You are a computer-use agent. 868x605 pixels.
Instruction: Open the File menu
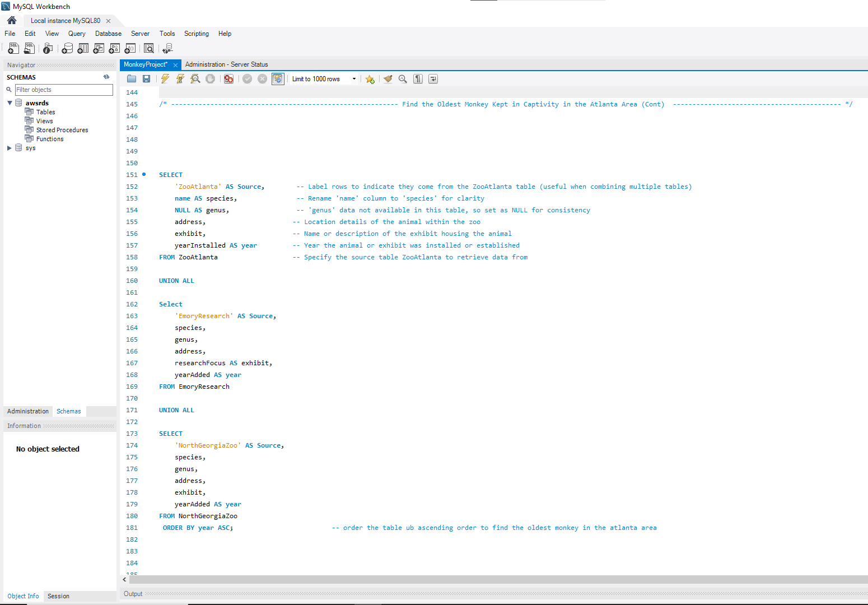[10, 34]
